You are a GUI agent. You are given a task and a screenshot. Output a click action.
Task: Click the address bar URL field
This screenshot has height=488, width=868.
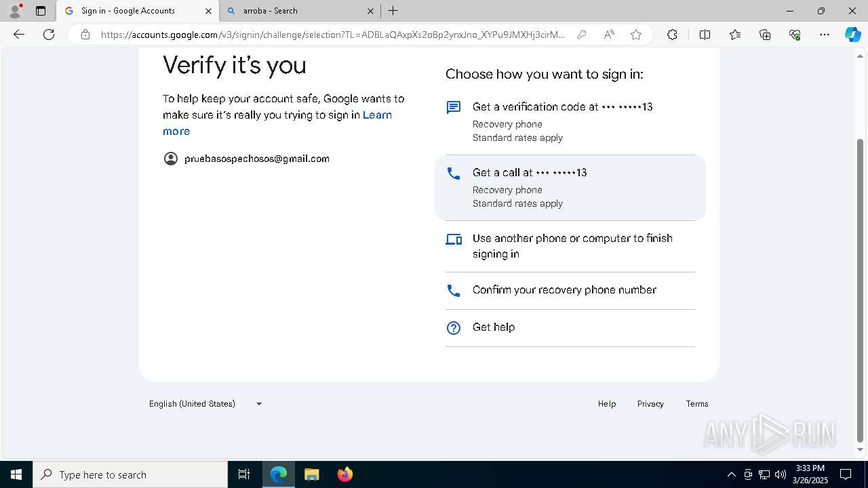(332, 35)
